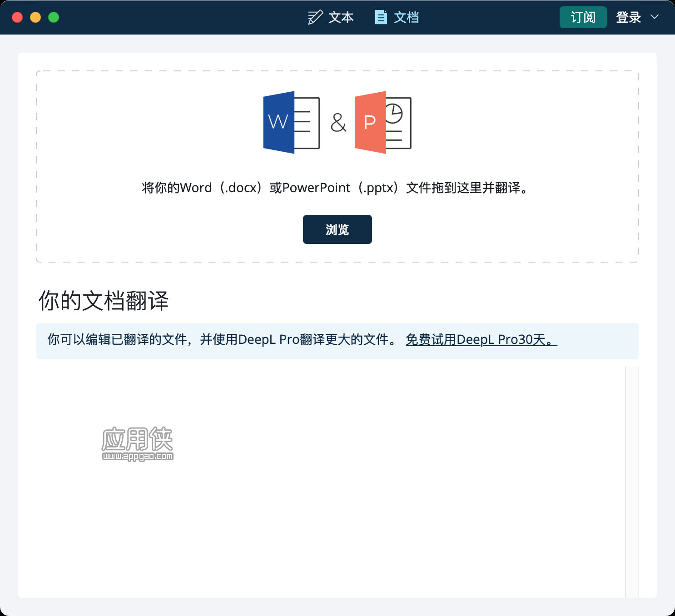
Task: Minimize the window with yellow button
Action: pos(35,17)
